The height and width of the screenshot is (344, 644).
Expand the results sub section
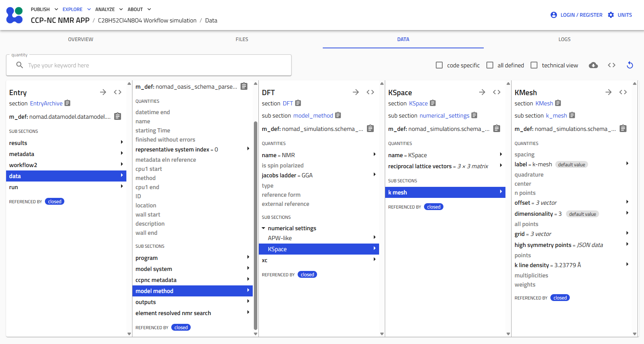point(66,143)
